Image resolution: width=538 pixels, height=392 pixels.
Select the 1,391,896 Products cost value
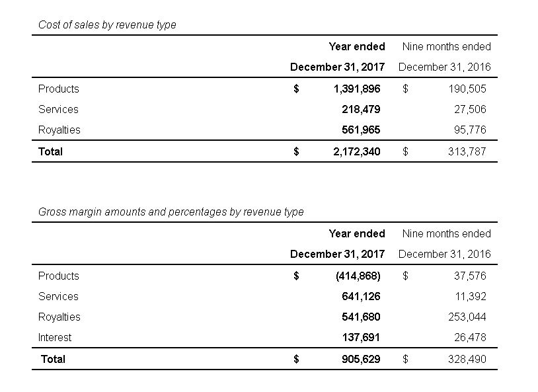click(x=357, y=89)
